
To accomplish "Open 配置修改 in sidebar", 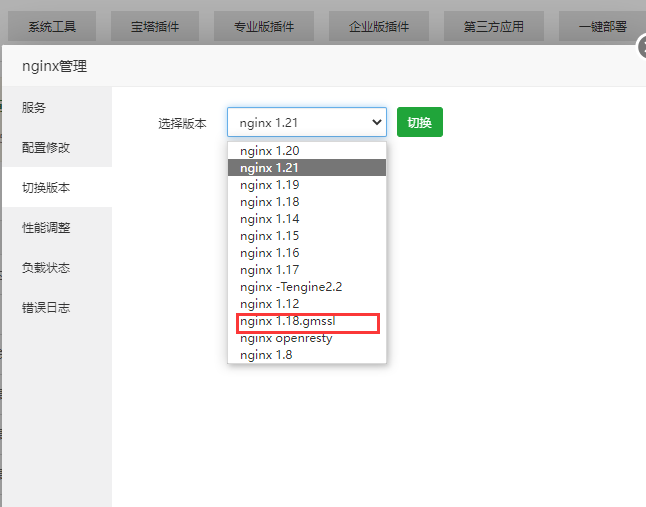I will pos(57,147).
